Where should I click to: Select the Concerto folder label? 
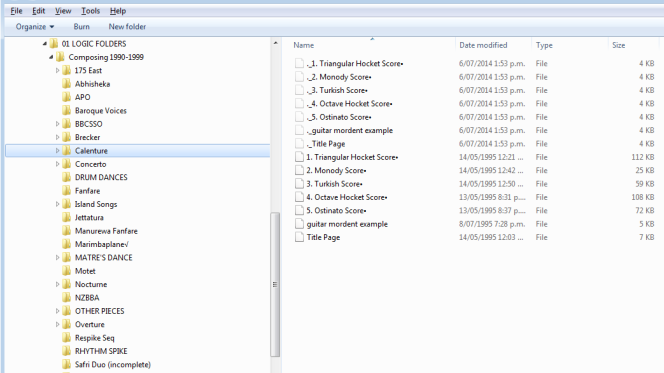pos(91,164)
